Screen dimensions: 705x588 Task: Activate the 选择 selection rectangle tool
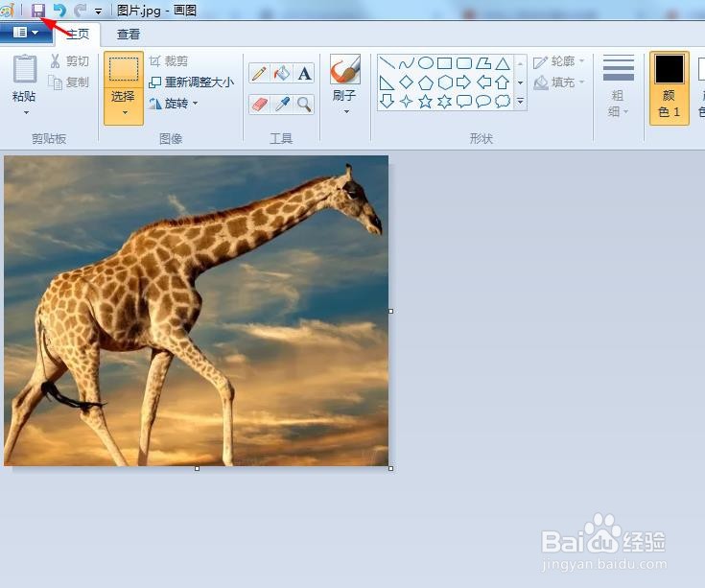pos(124,69)
